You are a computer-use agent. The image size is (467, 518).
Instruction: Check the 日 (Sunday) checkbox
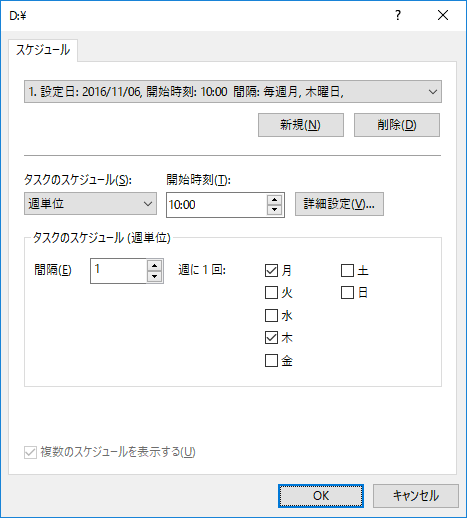pyautogui.click(x=347, y=293)
